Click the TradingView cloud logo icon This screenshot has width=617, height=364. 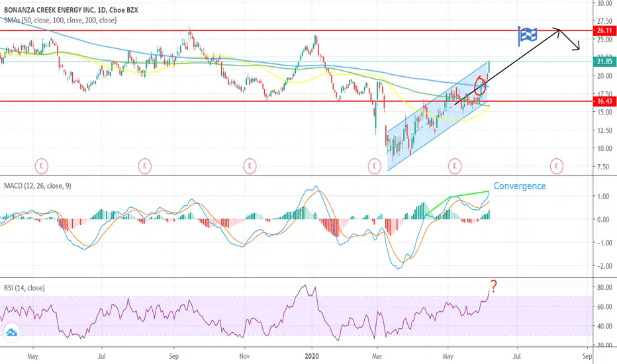(11, 333)
